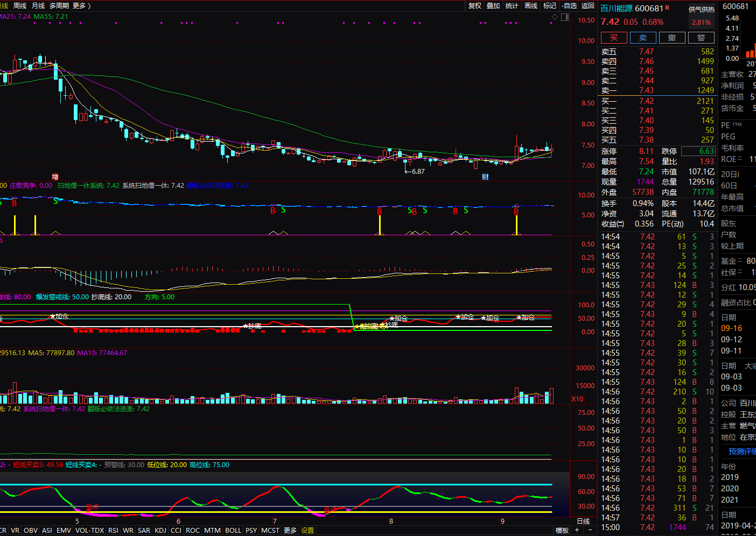756x536 pixels.
Task: Click the 2020 year entry
Action: pos(730,489)
